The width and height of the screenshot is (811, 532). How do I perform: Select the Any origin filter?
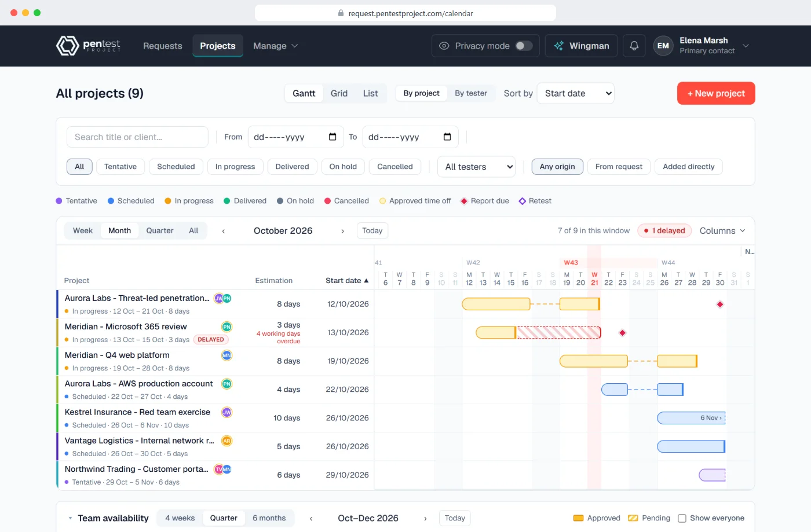pyautogui.click(x=557, y=167)
